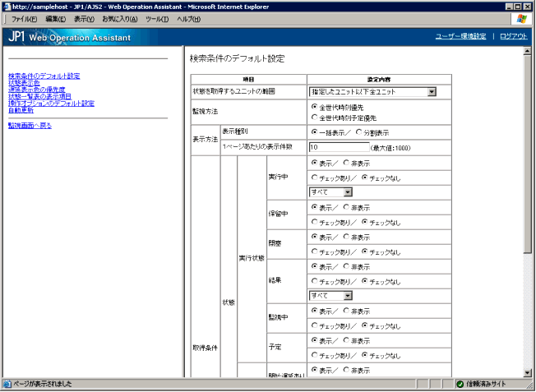Select 非表示 radio in the 結果 row

point(346,266)
